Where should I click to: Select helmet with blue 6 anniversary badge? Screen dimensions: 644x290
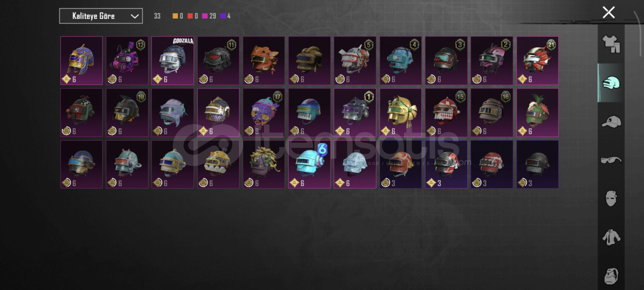(x=309, y=164)
